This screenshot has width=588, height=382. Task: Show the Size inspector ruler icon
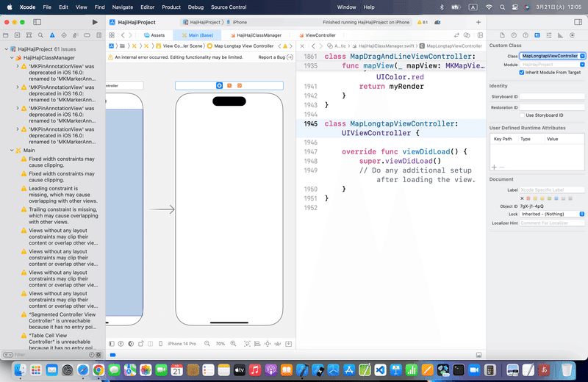tap(560, 35)
